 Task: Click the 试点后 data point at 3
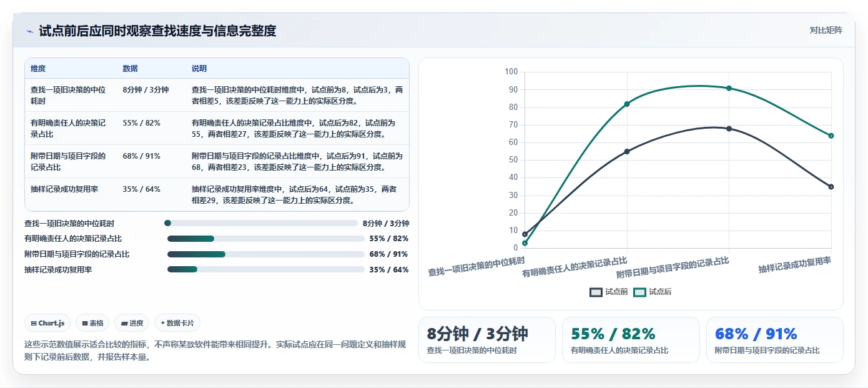click(525, 243)
